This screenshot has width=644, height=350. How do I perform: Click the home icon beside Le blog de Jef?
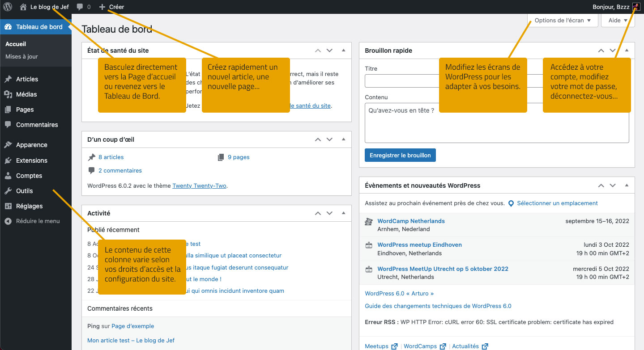pos(23,7)
